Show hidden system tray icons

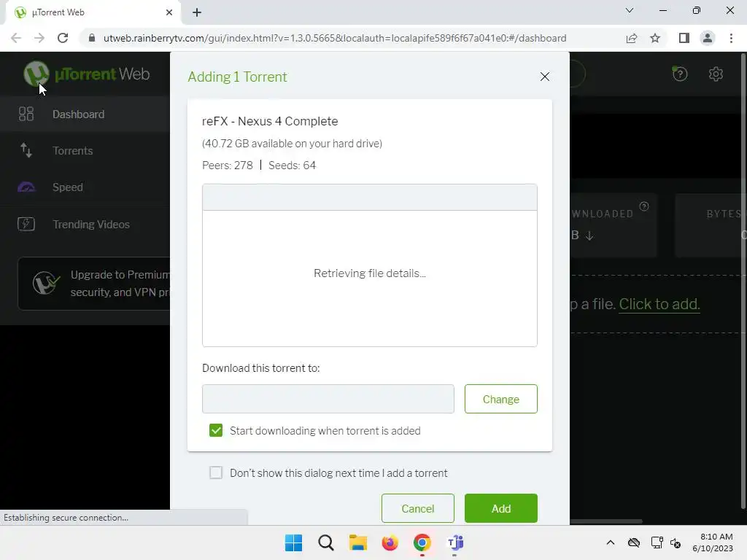click(x=611, y=542)
